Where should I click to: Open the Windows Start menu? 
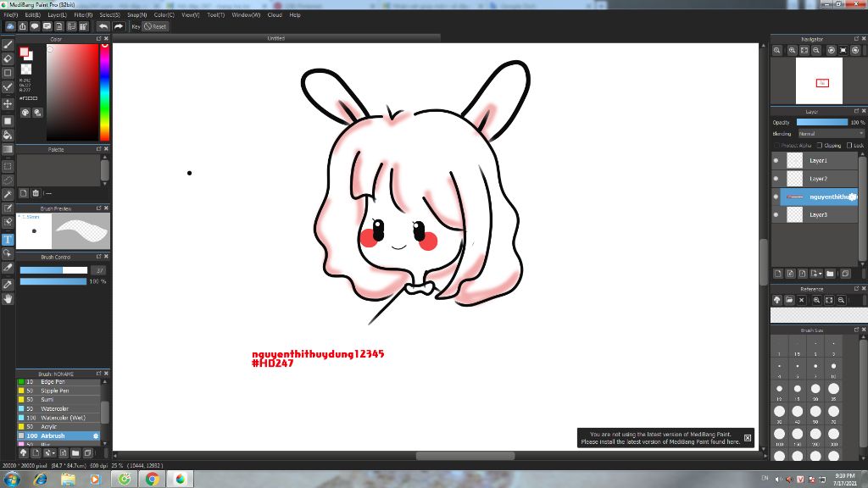[12, 480]
